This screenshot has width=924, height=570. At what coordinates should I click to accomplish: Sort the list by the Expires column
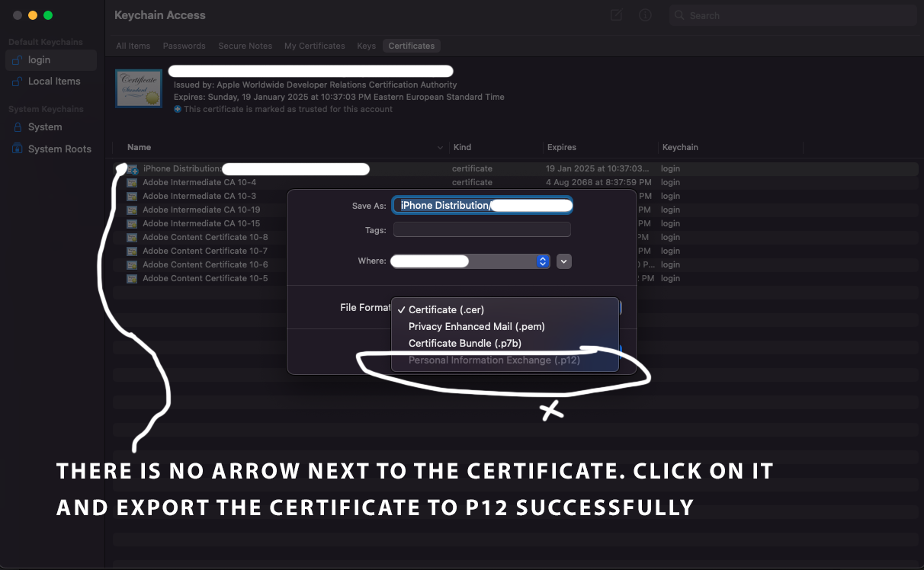[x=562, y=147]
